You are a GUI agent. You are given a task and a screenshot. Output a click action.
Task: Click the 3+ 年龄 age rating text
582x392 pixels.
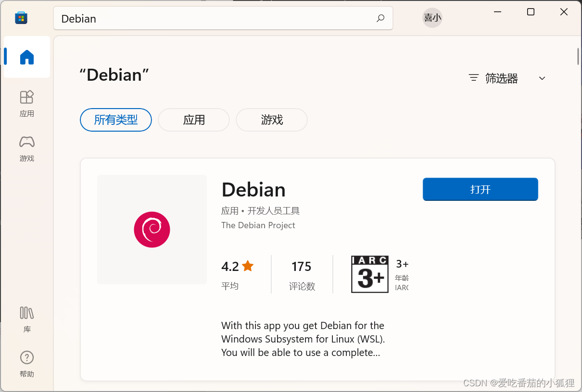coord(402,275)
